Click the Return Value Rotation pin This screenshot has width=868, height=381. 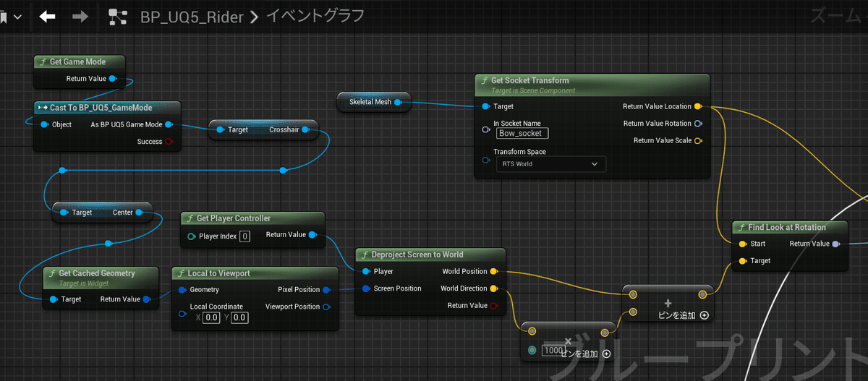pyautogui.click(x=698, y=124)
